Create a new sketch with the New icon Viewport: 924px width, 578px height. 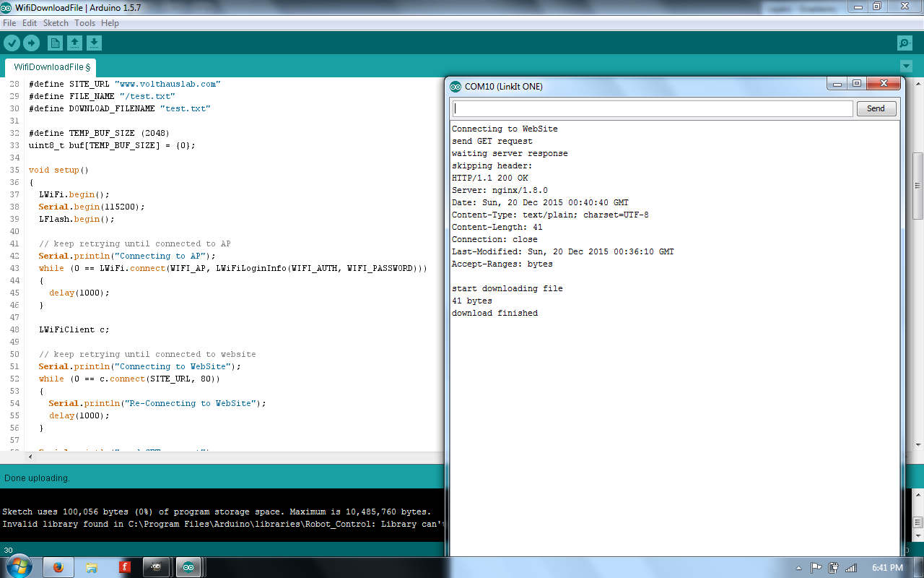[x=55, y=43]
